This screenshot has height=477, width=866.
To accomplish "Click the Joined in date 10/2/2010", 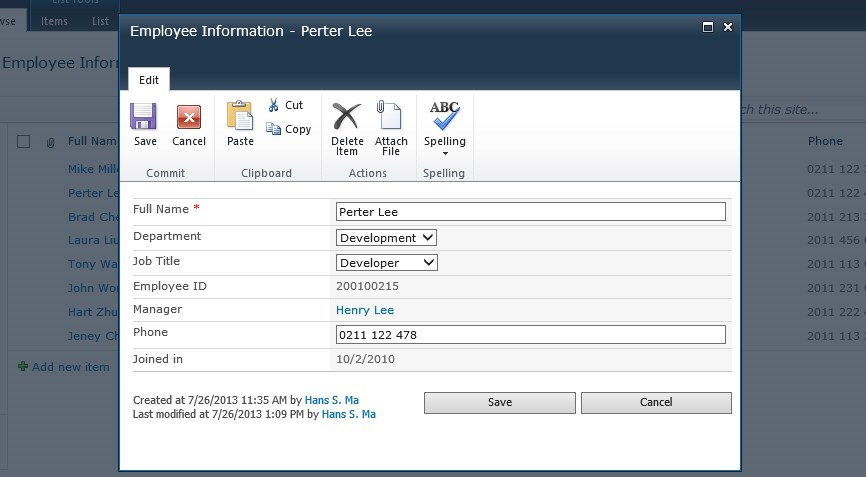I will click(365, 359).
